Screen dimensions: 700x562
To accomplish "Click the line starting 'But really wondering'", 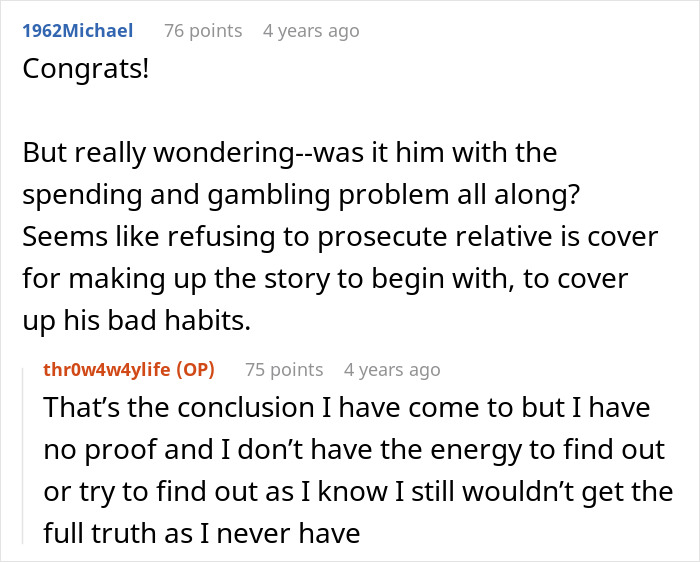I will (289, 153).
